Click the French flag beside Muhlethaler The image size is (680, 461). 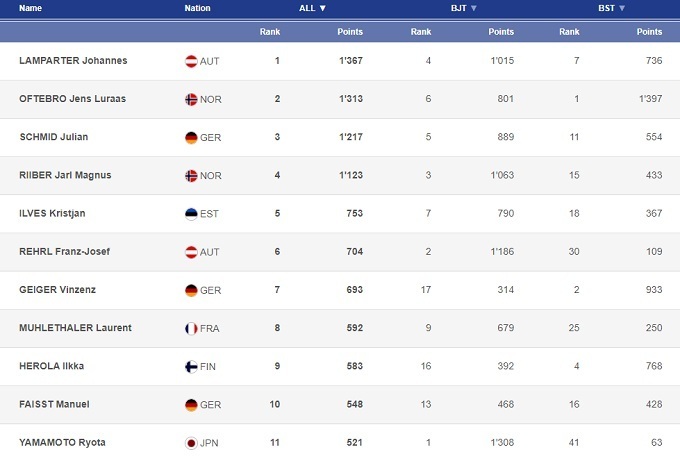click(x=191, y=328)
